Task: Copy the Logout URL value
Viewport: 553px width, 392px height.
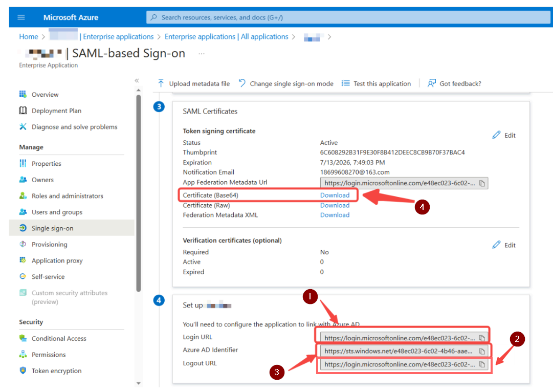Action: pos(482,364)
